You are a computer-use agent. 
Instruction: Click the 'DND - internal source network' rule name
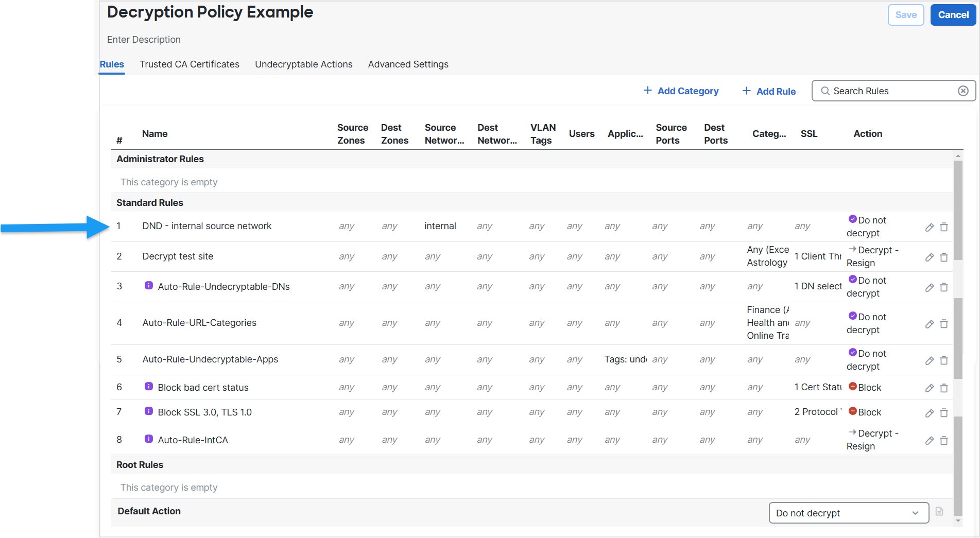click(207, 226)
